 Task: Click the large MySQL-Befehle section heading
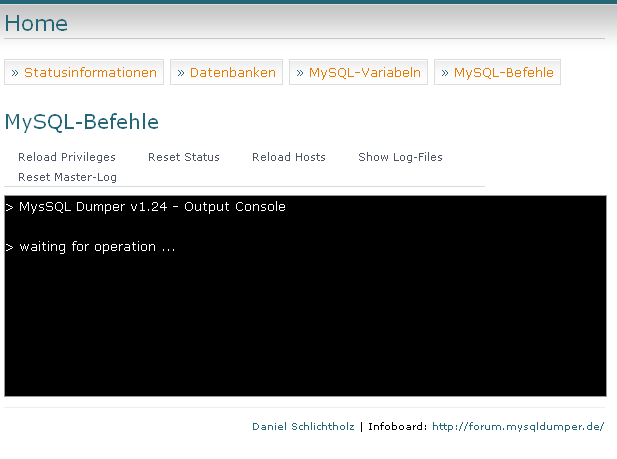(81, 122)
